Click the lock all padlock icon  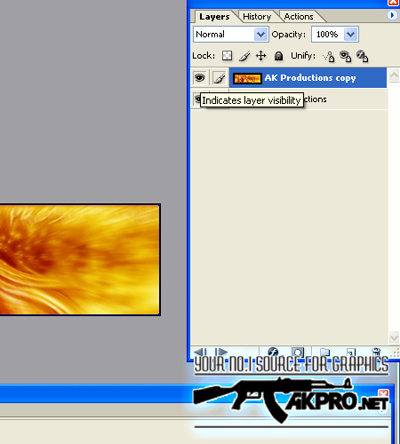278,56
